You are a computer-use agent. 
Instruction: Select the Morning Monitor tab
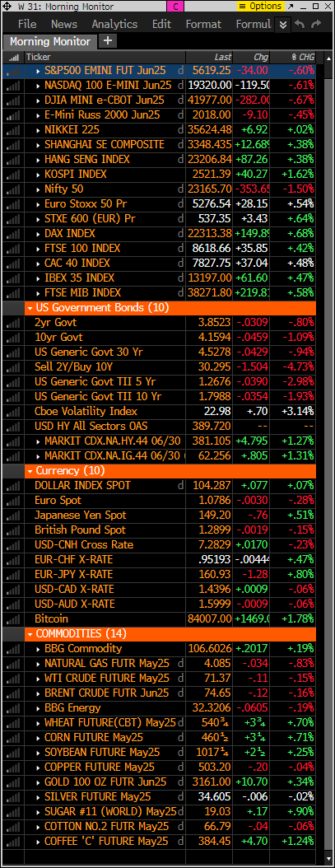pos(50,41)
